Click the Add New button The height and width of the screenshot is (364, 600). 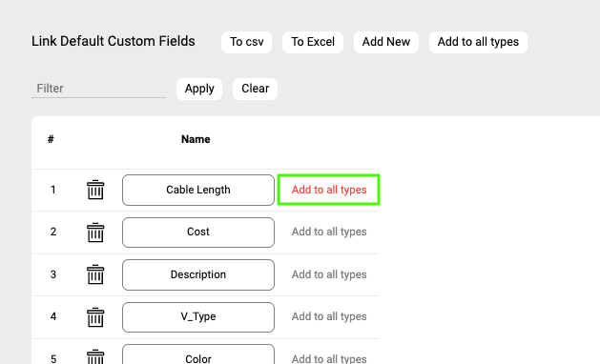click(x=386, y=42)
